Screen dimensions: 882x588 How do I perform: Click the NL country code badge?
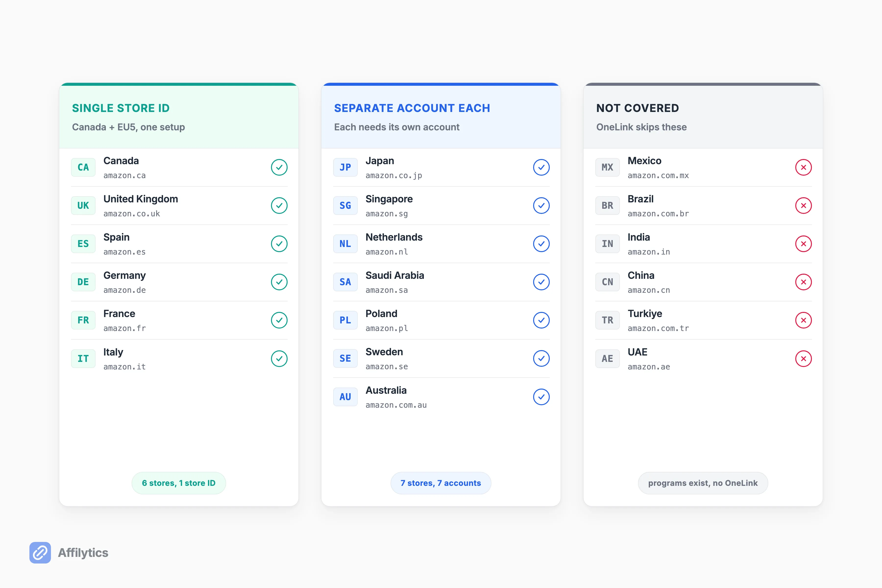[345, 244]
